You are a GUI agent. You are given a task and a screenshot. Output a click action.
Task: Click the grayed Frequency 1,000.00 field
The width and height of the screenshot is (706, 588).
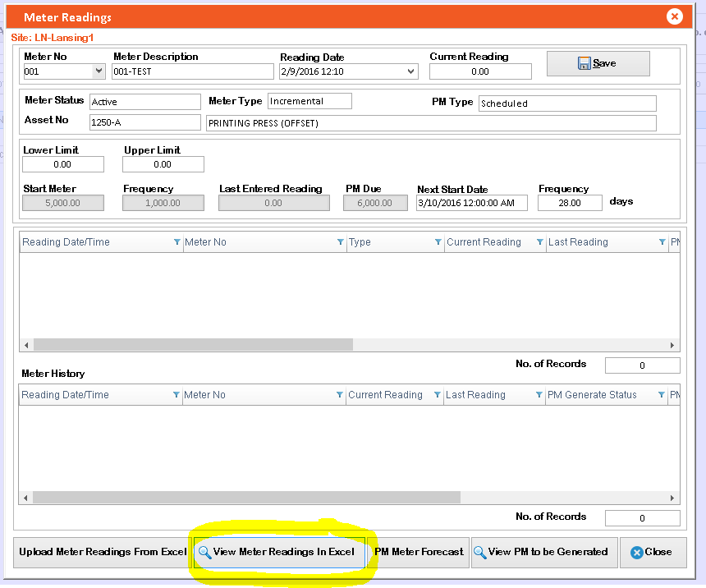[163, 203]
